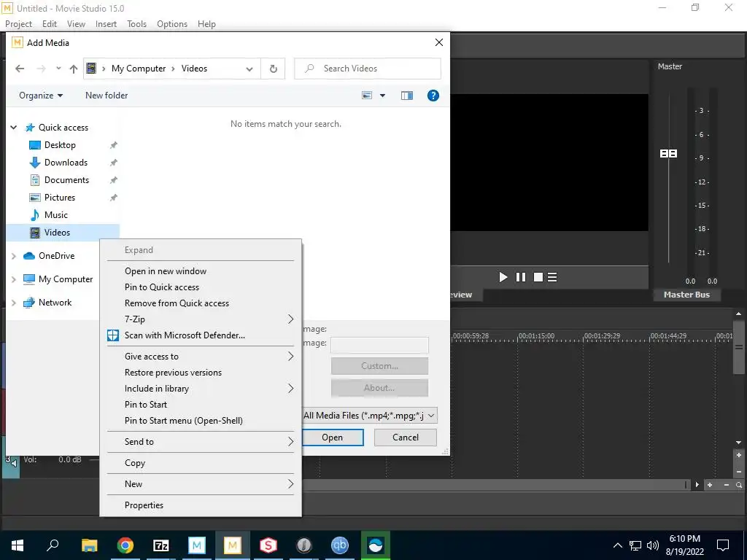Viewport: 747px width, 560px height.
Task: Expand the OneDrive tree node
Action: (x=14, y=256)
